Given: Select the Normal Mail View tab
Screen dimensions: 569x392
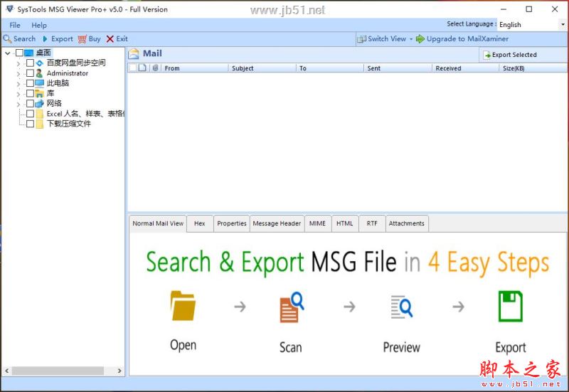Looking at the screenshot, I should tap(158, 223).
